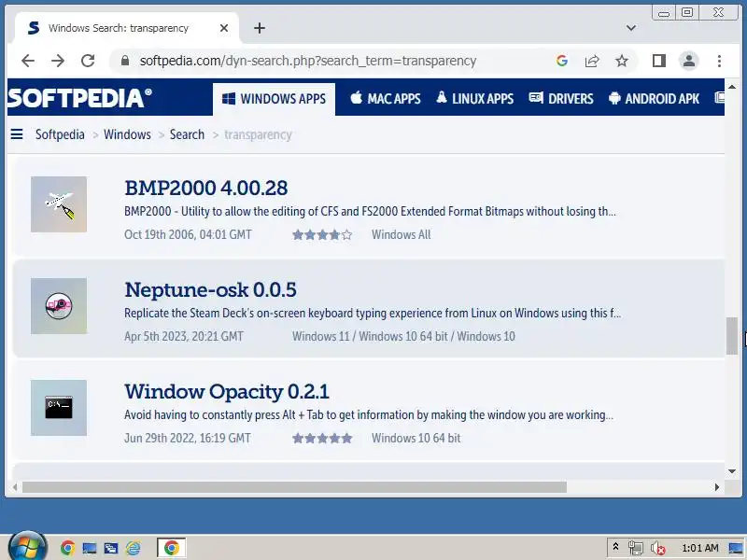The height and width of the screenshot is (560, 747).
Task: Click horizontal scrollbar thumb
Action: (294, 487)
